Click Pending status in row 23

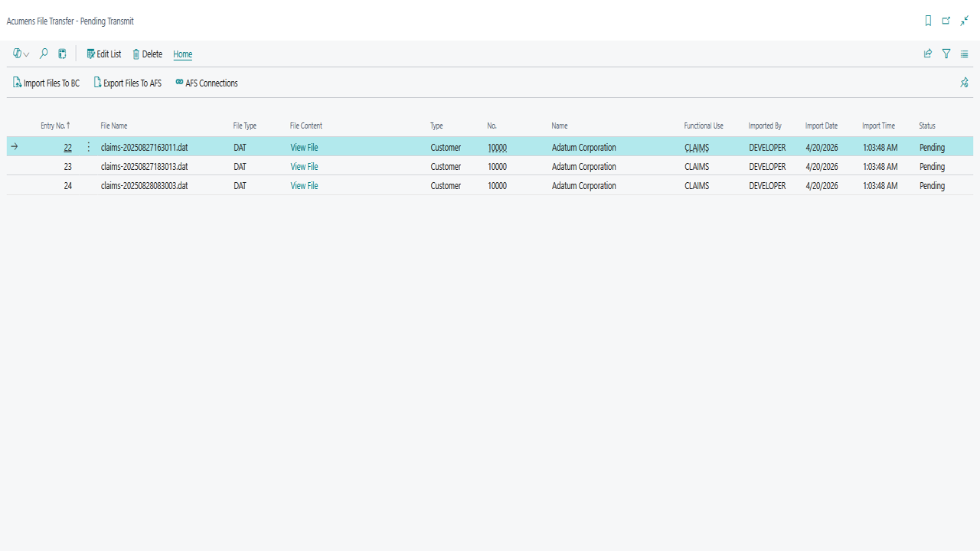(932, 167)
